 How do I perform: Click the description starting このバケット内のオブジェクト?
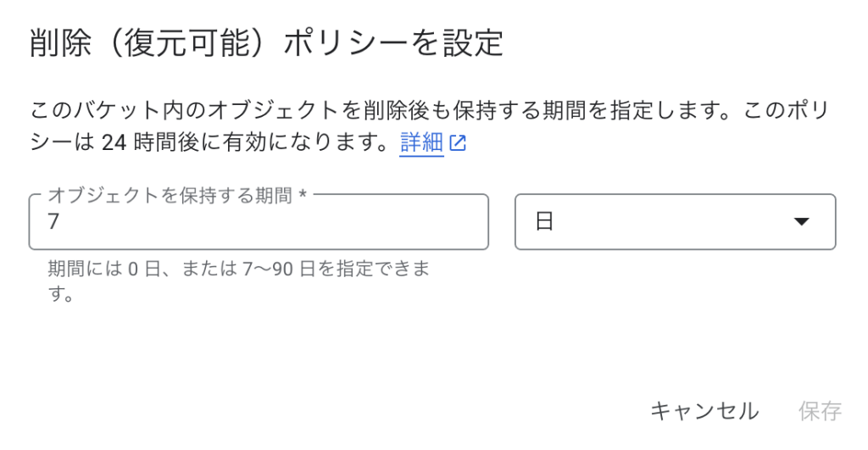click(429, 126)
